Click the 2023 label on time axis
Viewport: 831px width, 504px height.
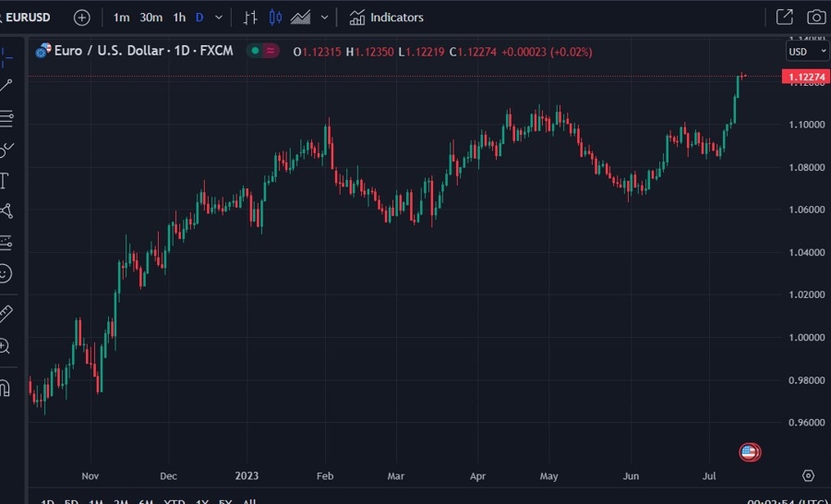[x=247, y=476]
